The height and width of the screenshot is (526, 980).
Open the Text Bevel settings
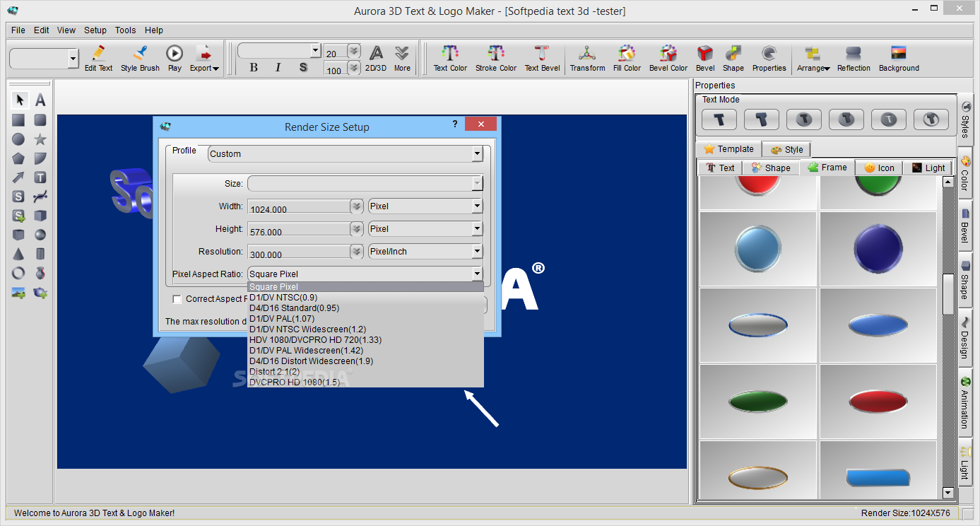[x=542, y=58]
